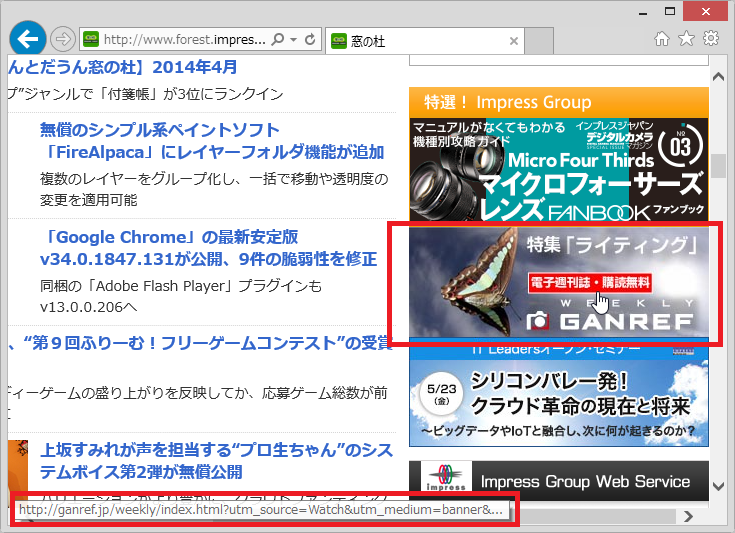Open the 上坂すみれ プロ生ちゃん voice article
This screenshot has width=735, height=533.
(x=217, y=460)
